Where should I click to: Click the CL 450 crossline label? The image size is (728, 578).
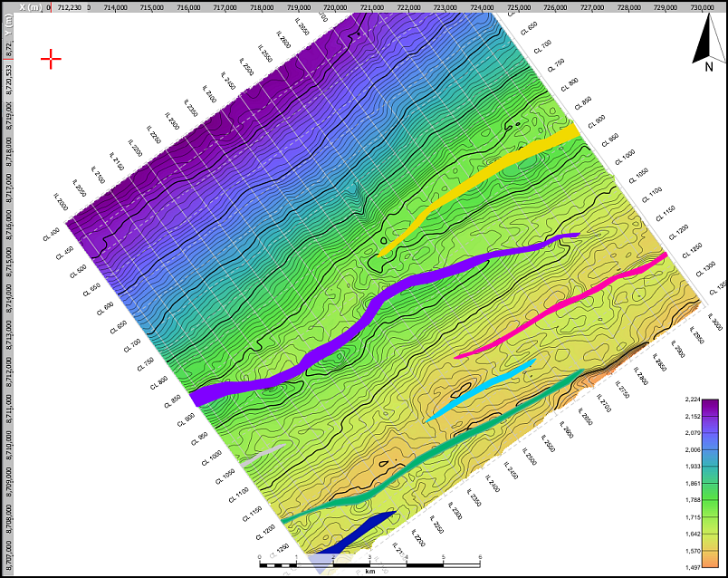[x=64, y=254]
